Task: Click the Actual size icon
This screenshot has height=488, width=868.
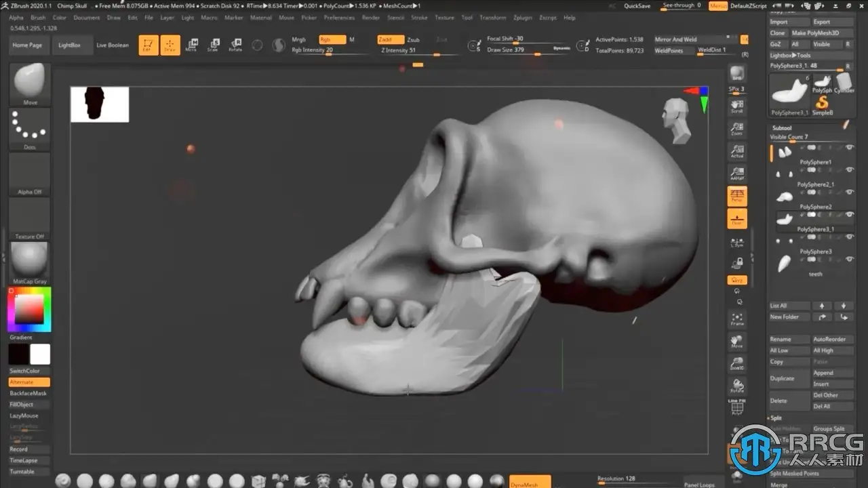Action: click(x=737, y=151)
